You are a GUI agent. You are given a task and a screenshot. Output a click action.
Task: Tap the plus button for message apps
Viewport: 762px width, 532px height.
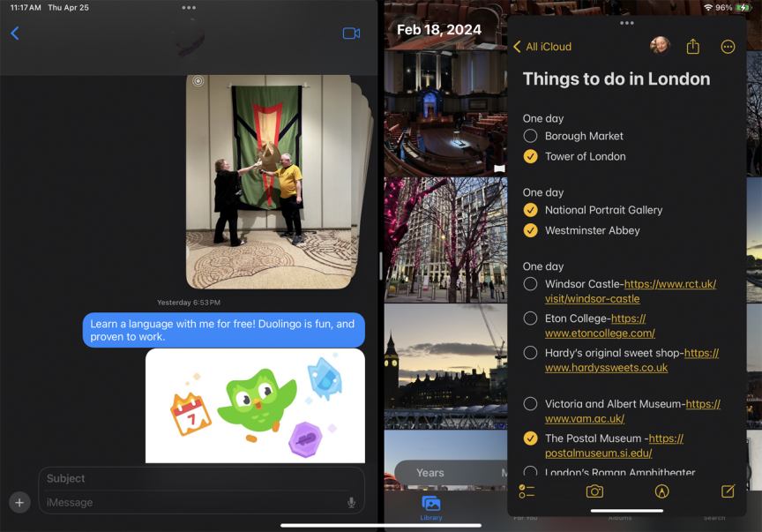tap(19, 502)
